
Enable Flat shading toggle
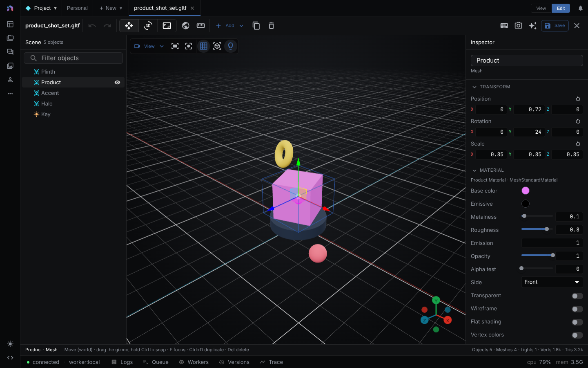tap(577, 322)
